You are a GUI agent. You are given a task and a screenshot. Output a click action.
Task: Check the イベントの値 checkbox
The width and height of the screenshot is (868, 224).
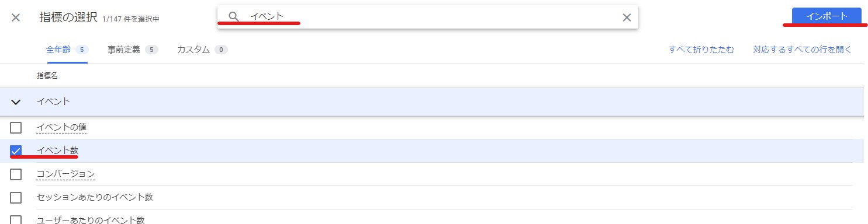[16, 127]
